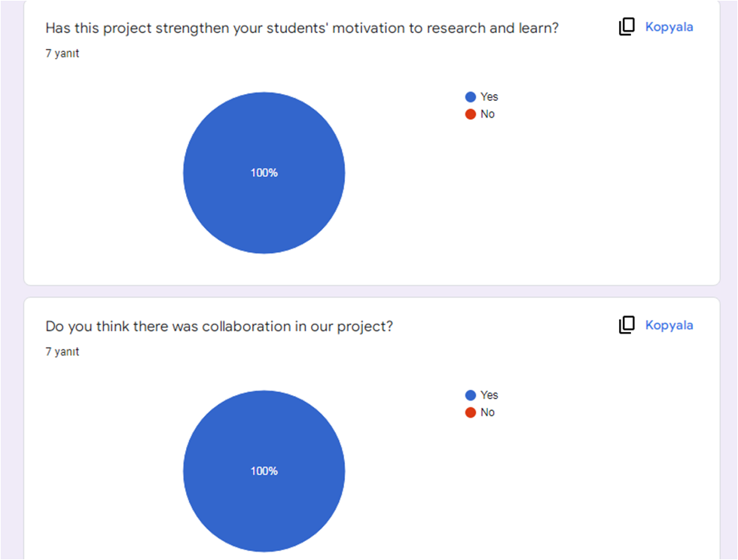This screenshot has height=560, width=738.
Task: Select the 100% slice in the second pie chart
Action: (264, 470)
